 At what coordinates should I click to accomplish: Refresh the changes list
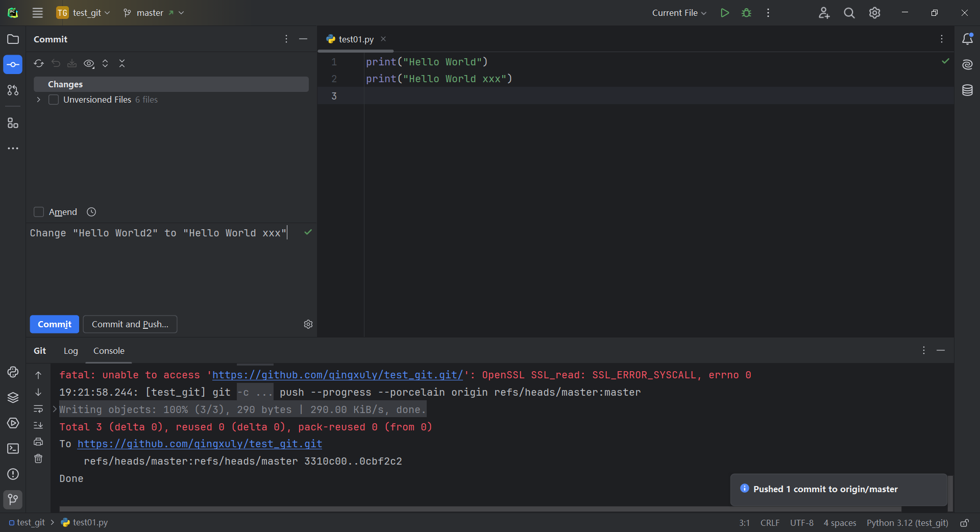[x=39, y=63]
